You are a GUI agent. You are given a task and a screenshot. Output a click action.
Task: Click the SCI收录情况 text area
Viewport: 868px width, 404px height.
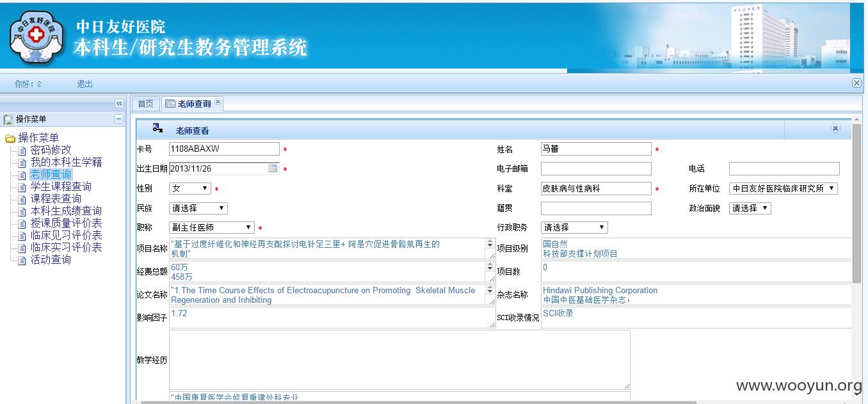click(696, 318)
